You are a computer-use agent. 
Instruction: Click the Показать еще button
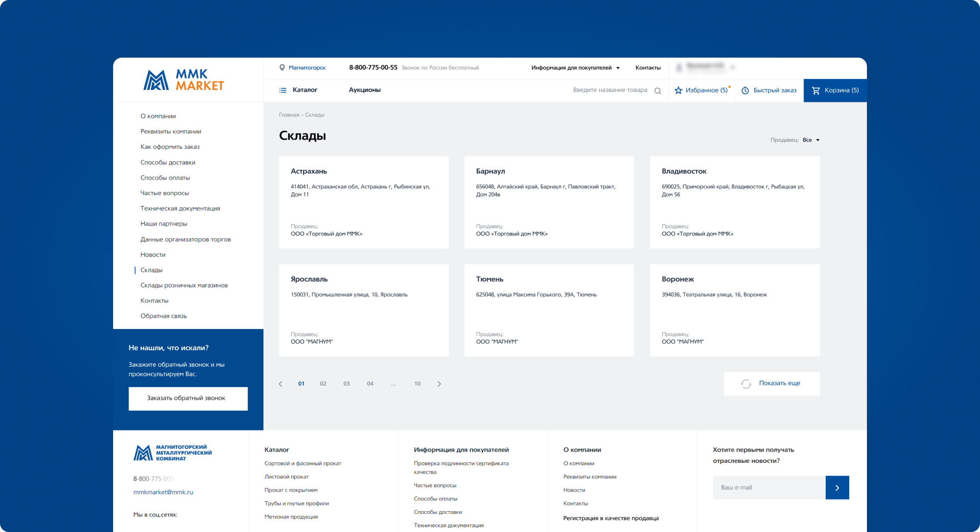tap(772, 383)
